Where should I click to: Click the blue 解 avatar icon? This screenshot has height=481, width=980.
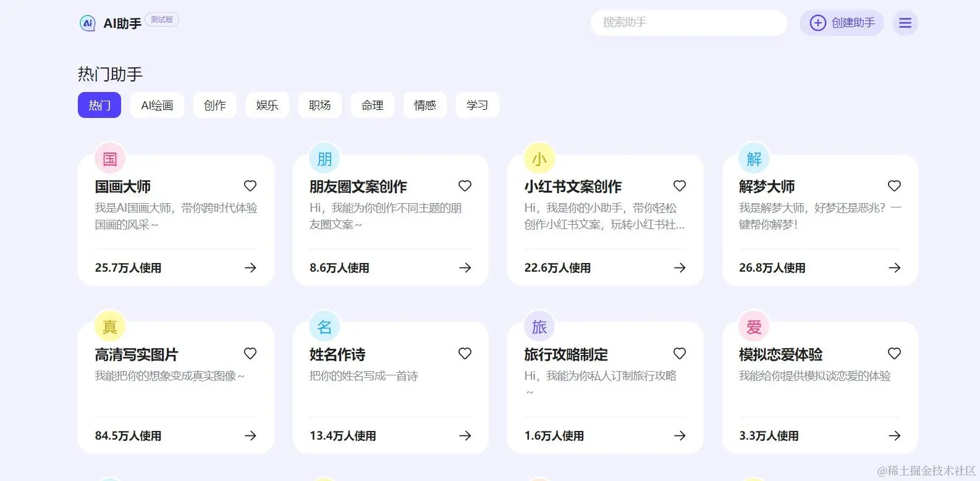(x=754, y=159)
